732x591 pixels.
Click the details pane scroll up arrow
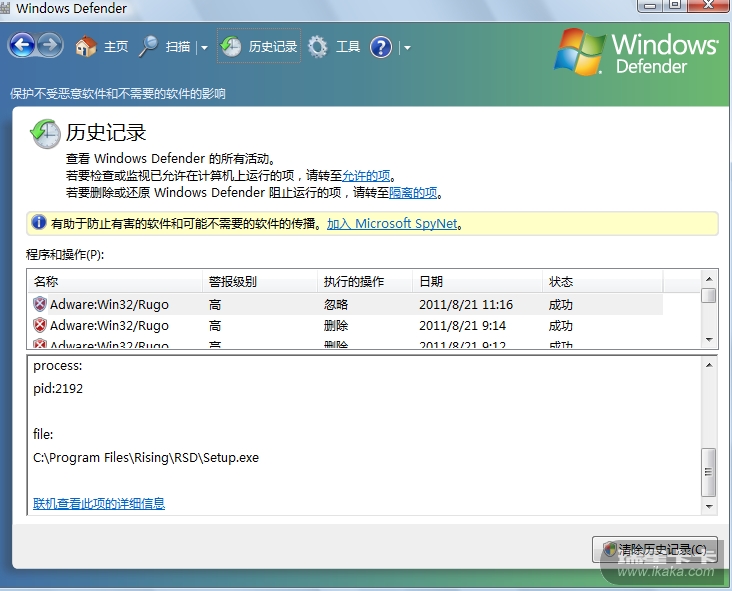(709, 365)
